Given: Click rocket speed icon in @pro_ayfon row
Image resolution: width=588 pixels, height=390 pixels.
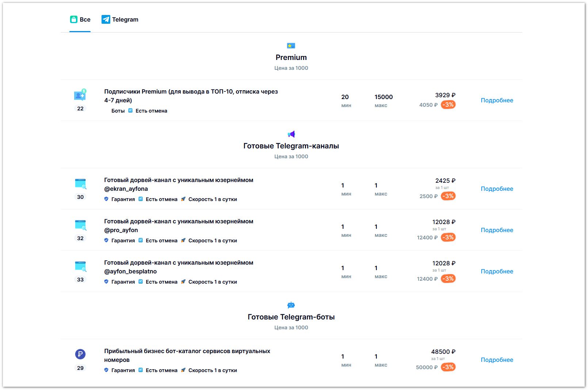Looking at the screenshot, I should [x=183, y=241].
